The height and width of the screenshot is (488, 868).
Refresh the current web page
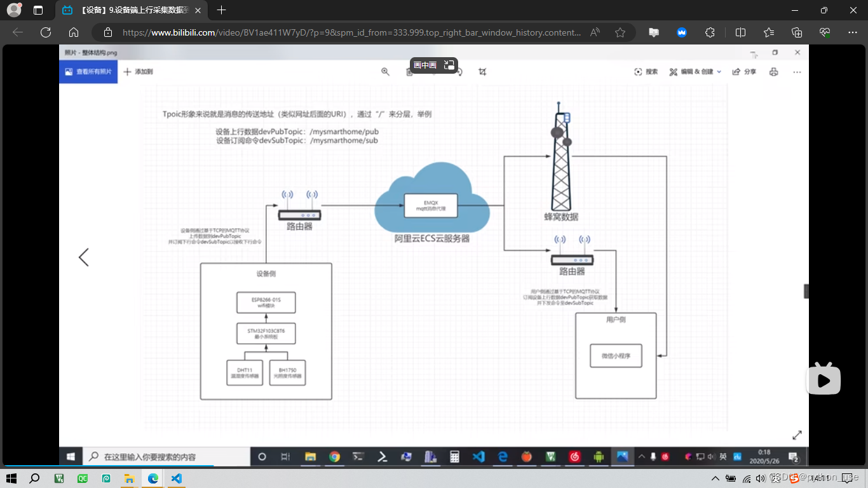pyautogui.click(x=46, y=32)
